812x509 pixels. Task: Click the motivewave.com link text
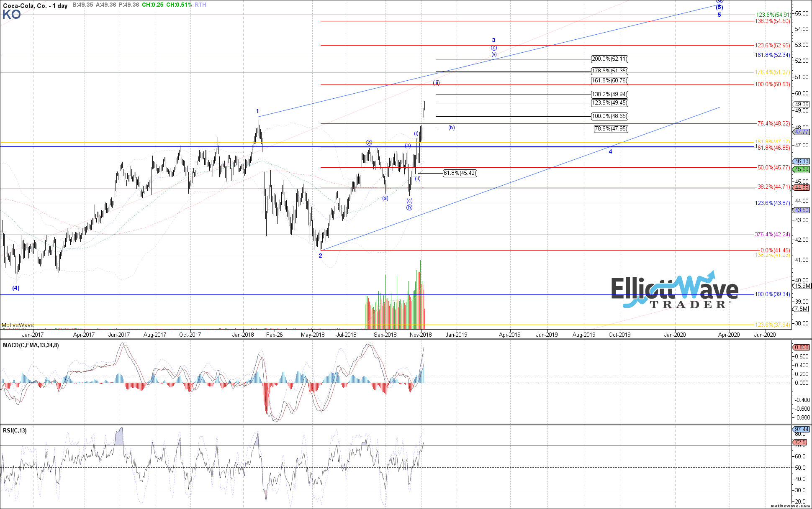click(790, 506)
